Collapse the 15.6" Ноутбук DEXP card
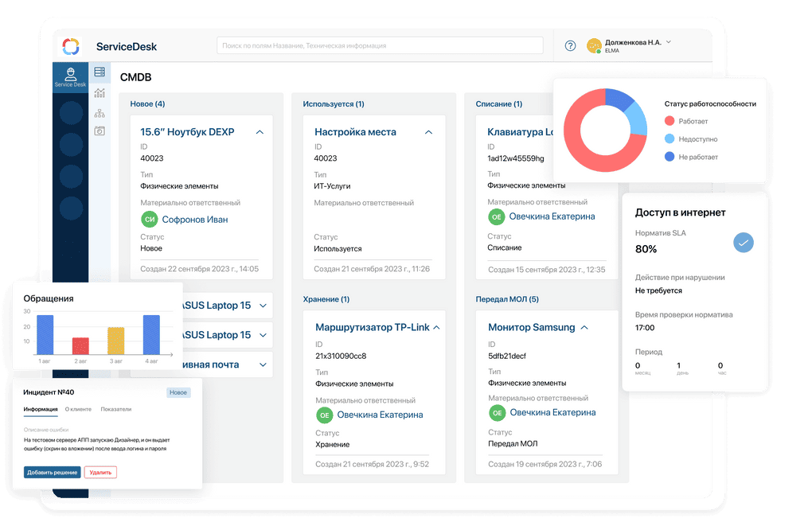 [260, 132]
